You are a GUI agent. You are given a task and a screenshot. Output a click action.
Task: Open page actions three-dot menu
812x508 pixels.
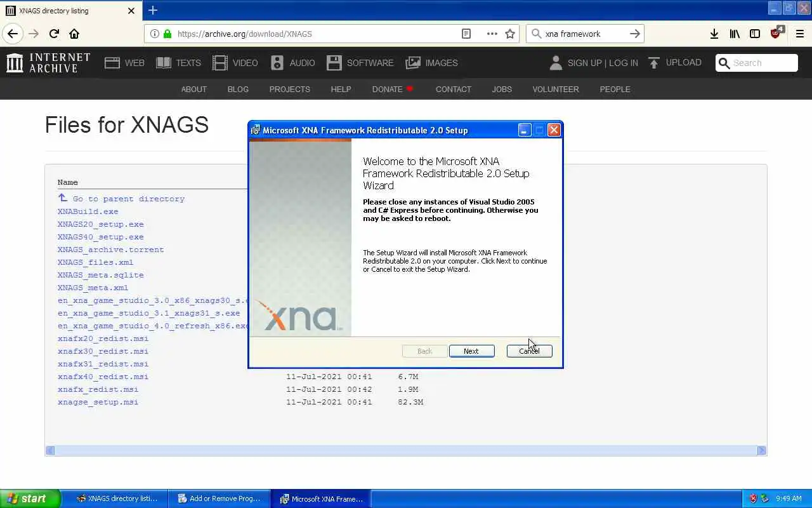tap(492, 34)
